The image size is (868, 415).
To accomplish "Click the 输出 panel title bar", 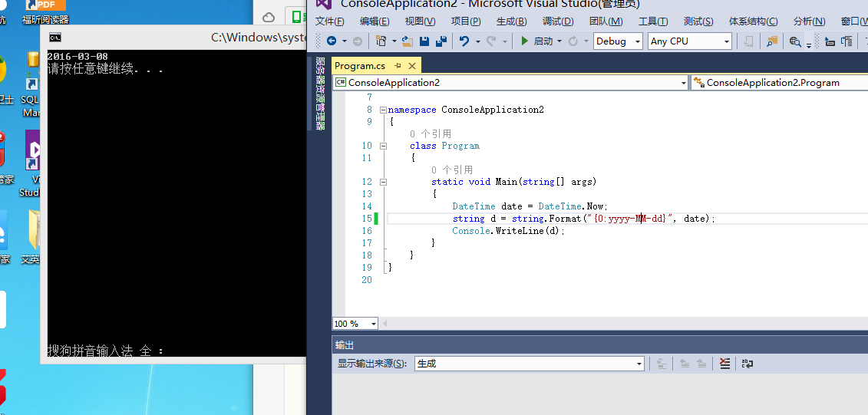I will [x=600, y=345].
